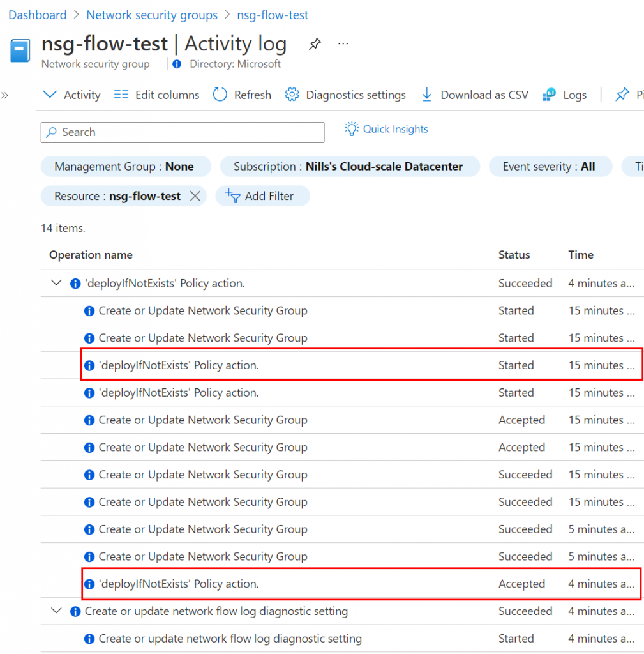Open Diagnostics settings gear icon
This screenshot has width=644, height=654.
pyautogui.click(x=292, y=95)
